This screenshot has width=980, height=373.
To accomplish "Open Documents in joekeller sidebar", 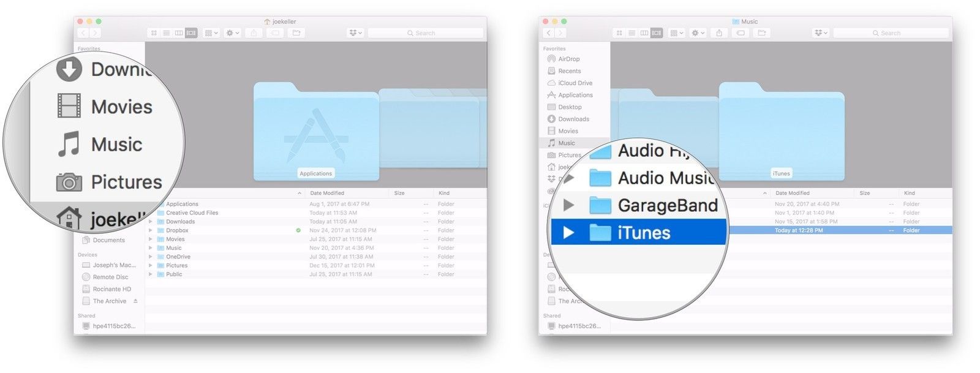I will 109,240.
